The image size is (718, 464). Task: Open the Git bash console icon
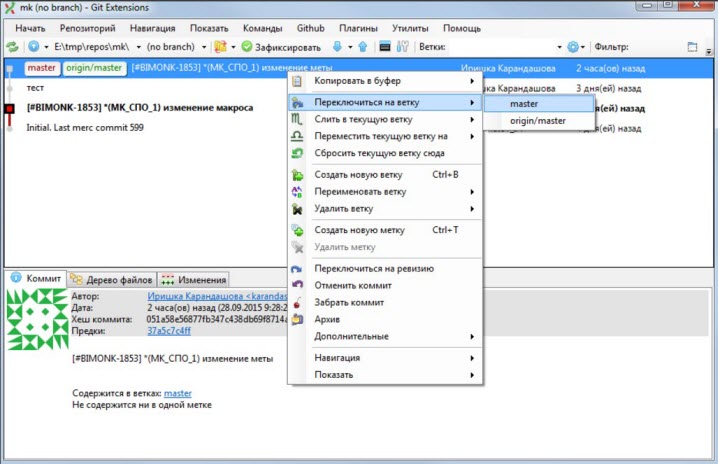pyautogui.click(x=386, y=47)
